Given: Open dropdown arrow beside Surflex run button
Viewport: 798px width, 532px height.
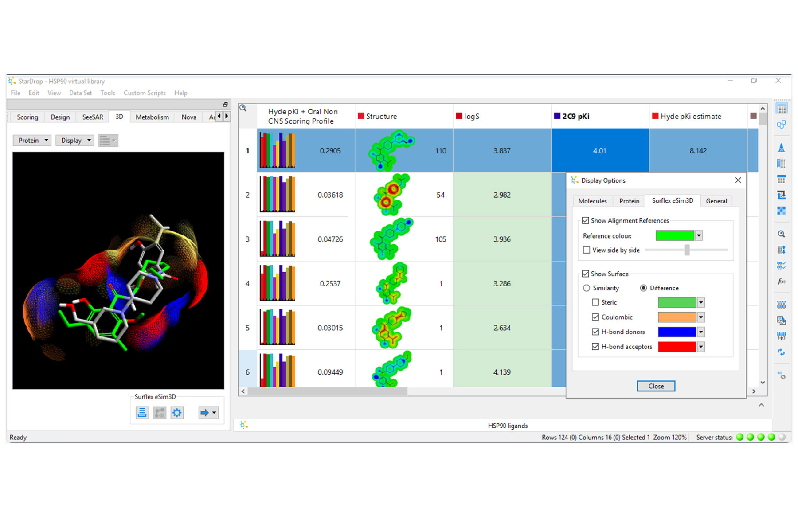Looking at the screenshot, I should click(x=214, y=413).
